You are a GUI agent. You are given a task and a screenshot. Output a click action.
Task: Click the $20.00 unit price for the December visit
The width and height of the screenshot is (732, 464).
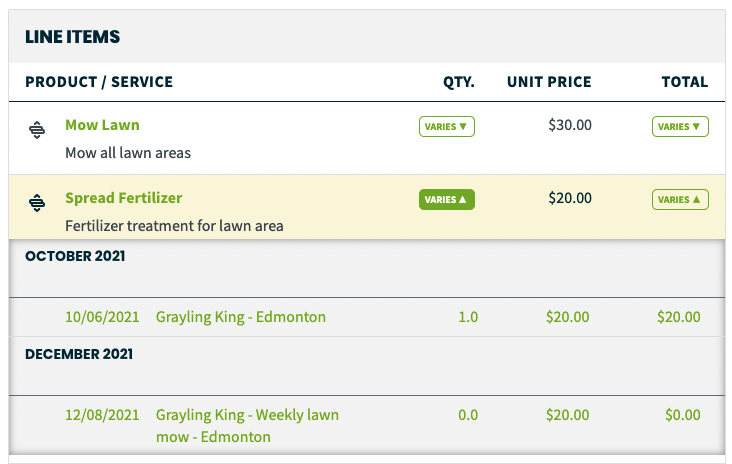(x=568, y=415)
